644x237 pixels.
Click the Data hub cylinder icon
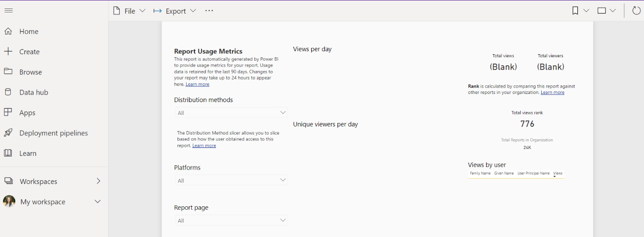click(x=8, y=92)
